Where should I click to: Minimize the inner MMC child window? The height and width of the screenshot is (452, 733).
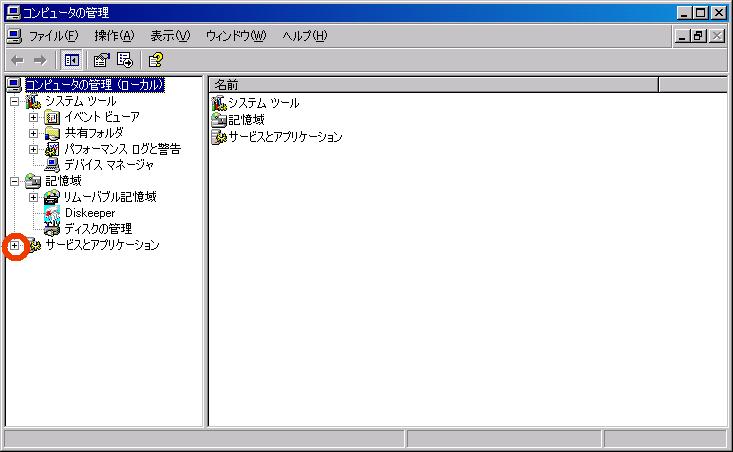(x=682, y=36)
